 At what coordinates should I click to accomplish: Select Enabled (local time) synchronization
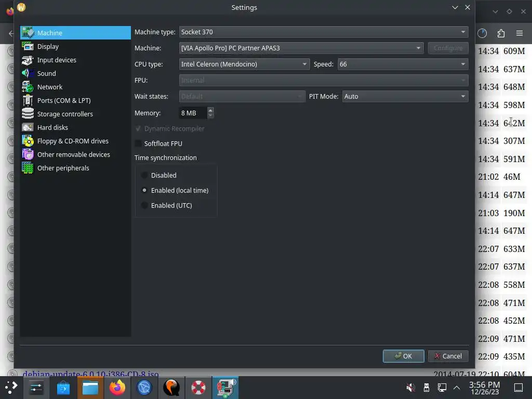coord(144,190)
